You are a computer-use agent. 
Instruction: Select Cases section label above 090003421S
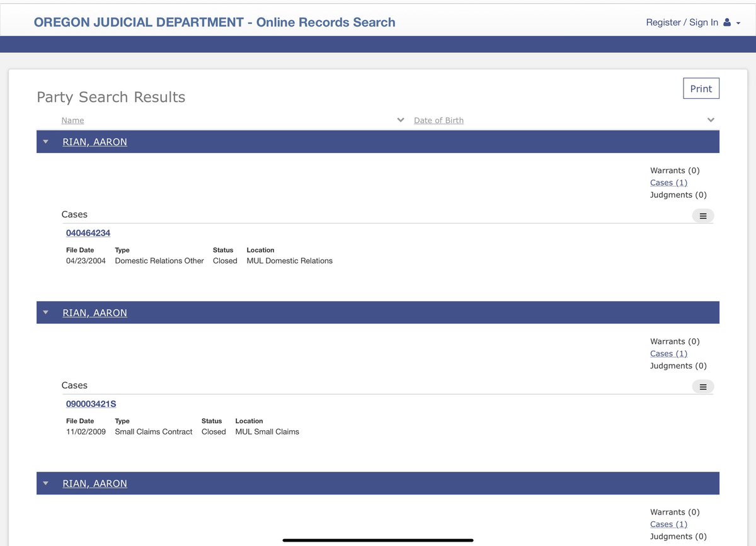(x=74, y=385)
